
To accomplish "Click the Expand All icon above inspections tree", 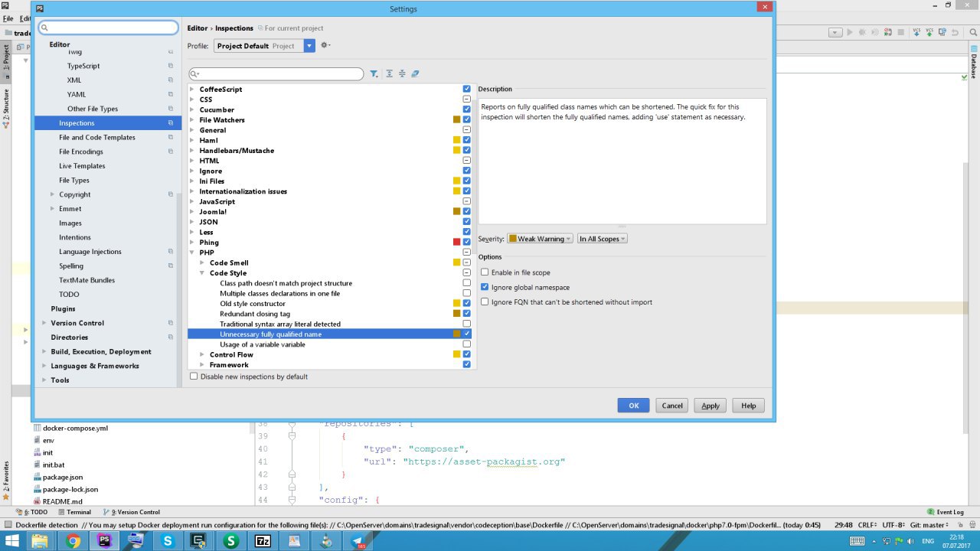I will coord(389,74).
